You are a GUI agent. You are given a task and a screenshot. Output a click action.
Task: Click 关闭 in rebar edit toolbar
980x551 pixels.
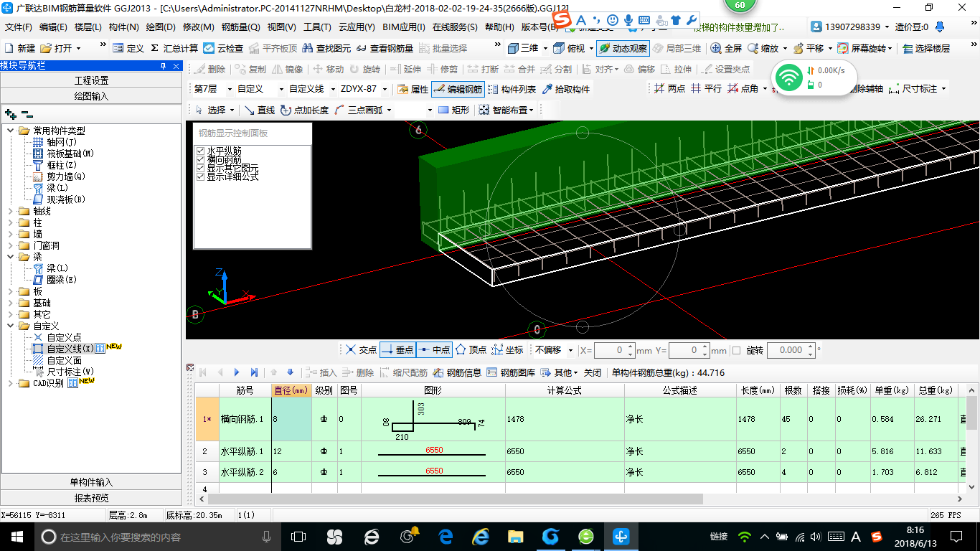[593, 372]
